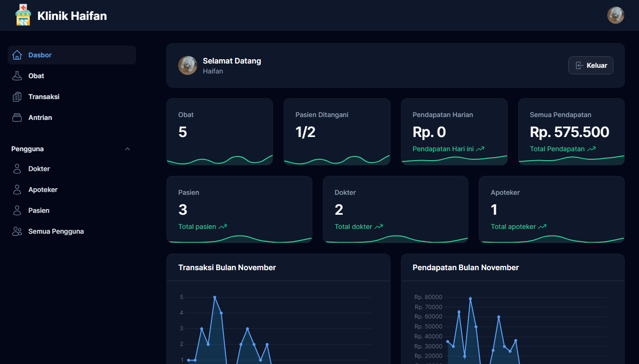
Task: Click the Antrian queue icon
Action: (17, 118)
